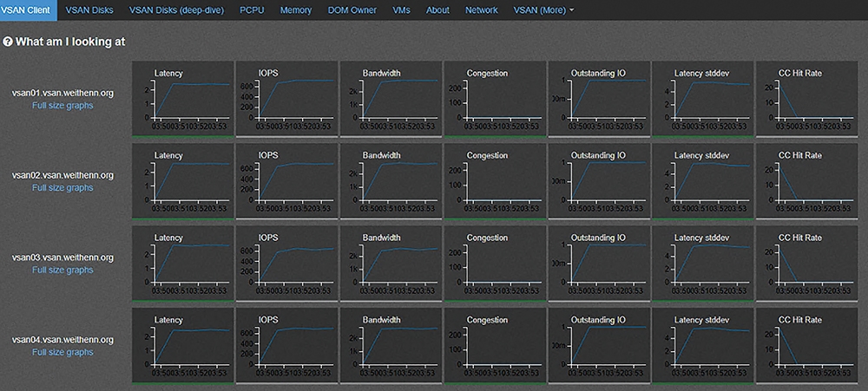This screenshot has height=391, width=868.
Task: Open Full size graphs for vsan02
Action: click(62, 187)
